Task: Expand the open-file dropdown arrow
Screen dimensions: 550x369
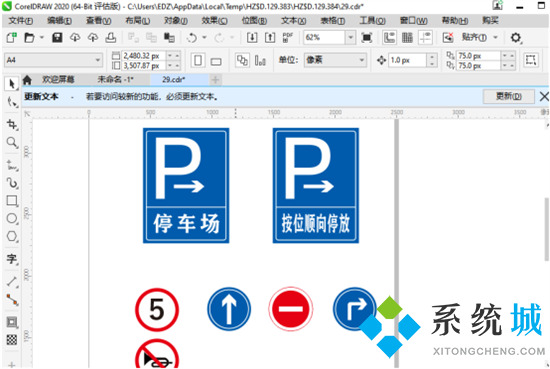Action: coord(41,37)
